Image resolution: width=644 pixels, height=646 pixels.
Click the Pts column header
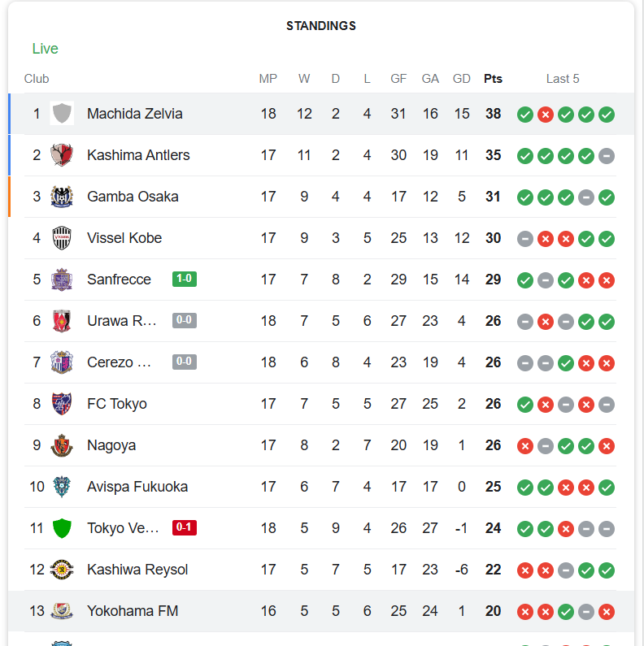pyautogui.click(x=493, y=79)
